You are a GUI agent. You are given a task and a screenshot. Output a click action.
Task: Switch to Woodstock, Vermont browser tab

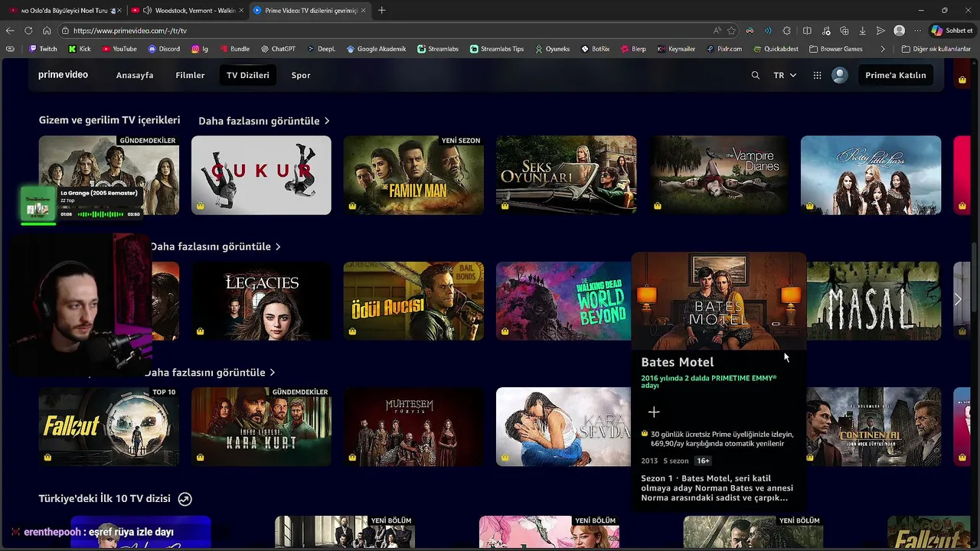188,10
